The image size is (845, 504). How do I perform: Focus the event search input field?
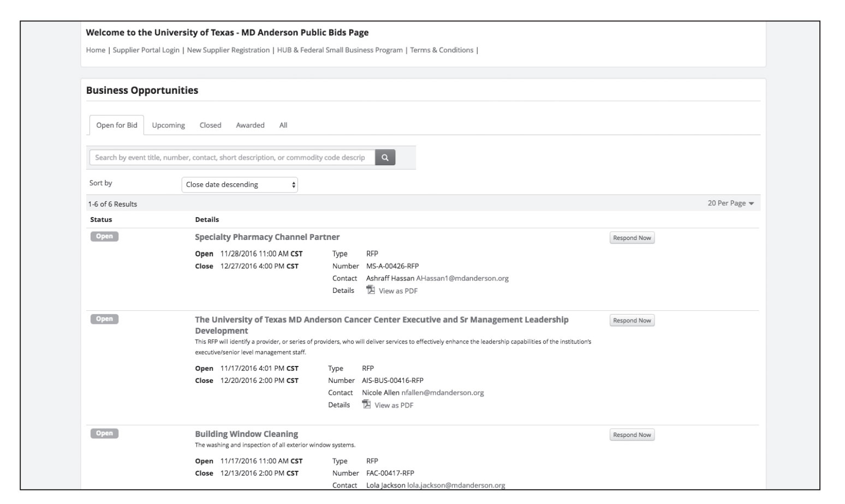(232, 158)
